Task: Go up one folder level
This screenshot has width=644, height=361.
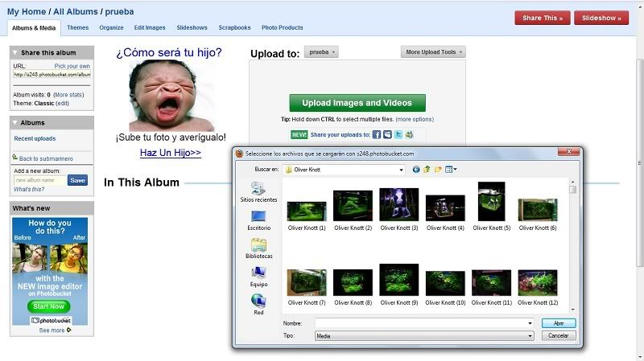Action: coord(427,170)
